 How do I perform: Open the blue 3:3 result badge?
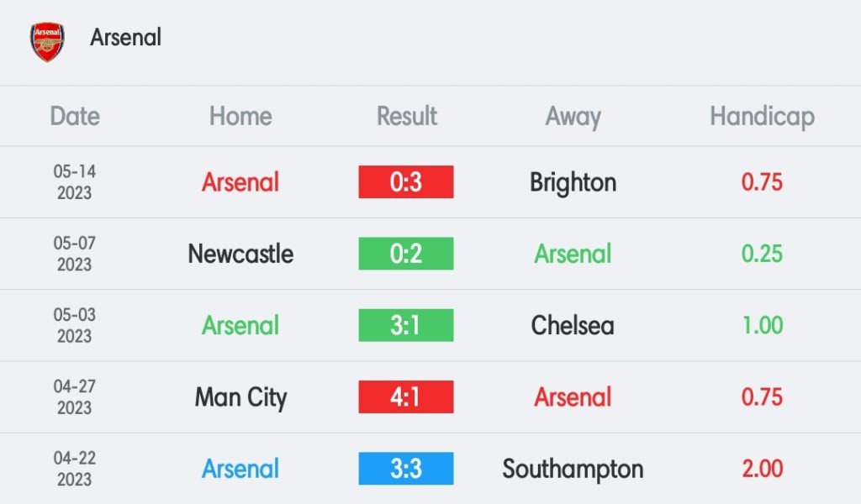[406, 469]
